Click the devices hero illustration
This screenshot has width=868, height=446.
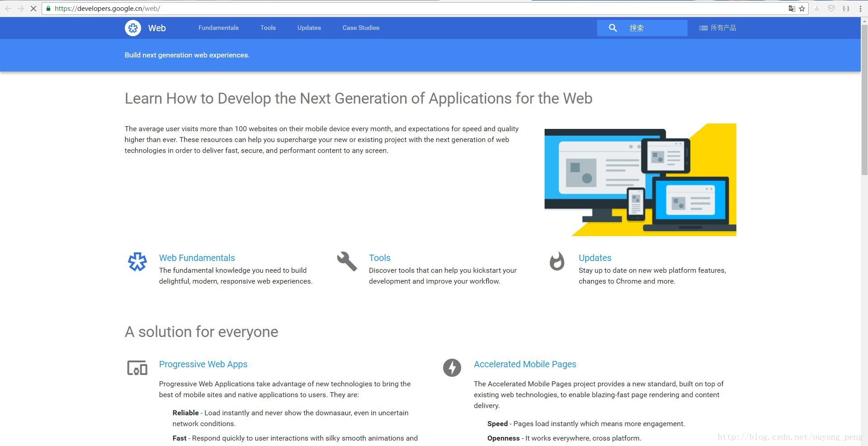point(640,180)
